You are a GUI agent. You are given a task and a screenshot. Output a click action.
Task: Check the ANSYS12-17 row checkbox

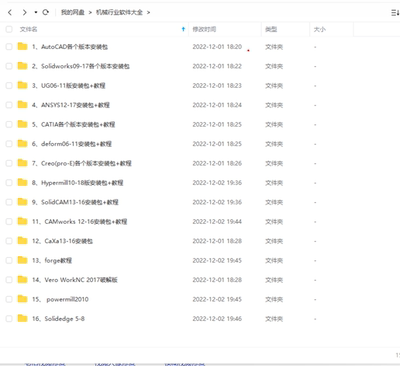point(9,105)
